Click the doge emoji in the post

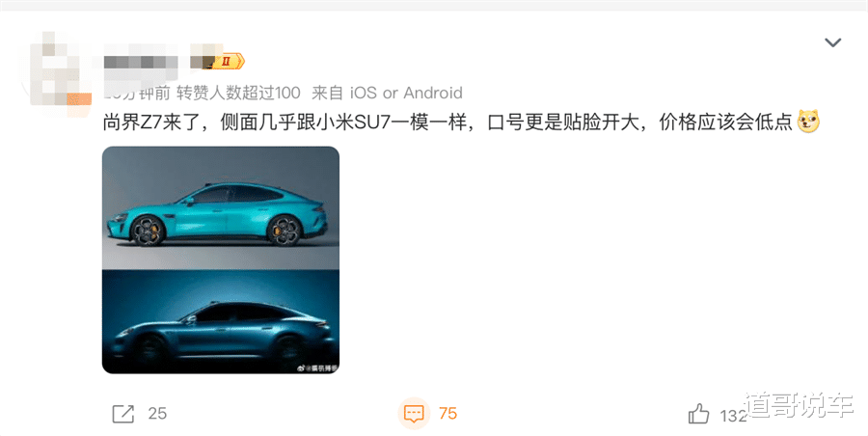[808, 122]
